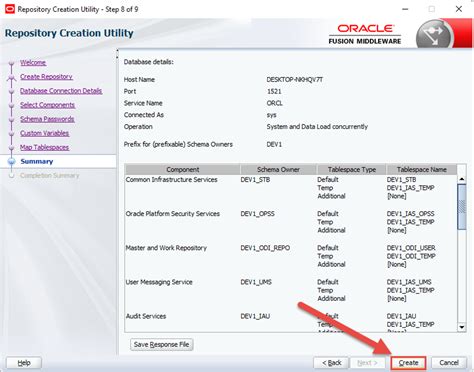Open the Custom Variables step

(44, 133)
